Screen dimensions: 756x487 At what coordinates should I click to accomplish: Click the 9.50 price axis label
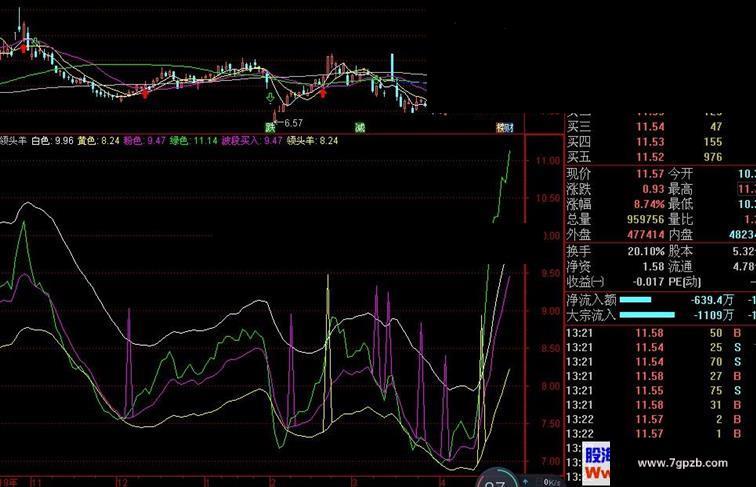550,273
